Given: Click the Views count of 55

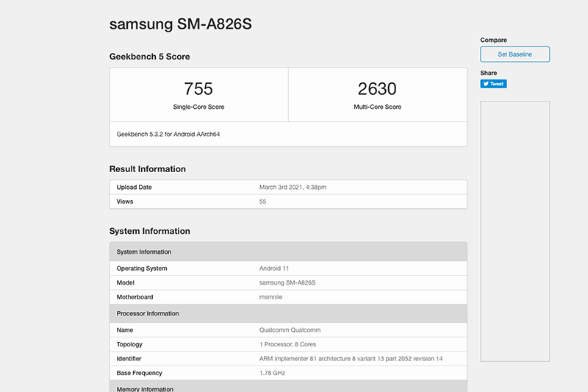Looking at the screenshot, I should (x=263, y=202).
